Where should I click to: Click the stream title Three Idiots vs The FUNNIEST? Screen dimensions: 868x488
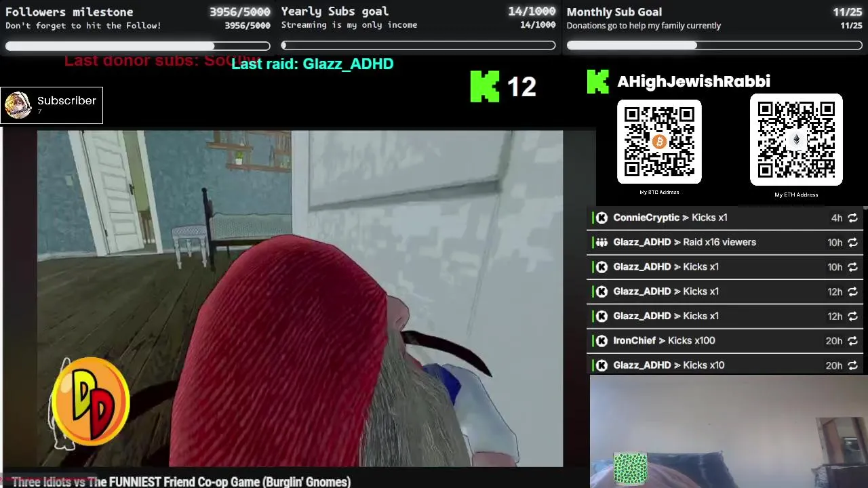(x=181, y=482)
